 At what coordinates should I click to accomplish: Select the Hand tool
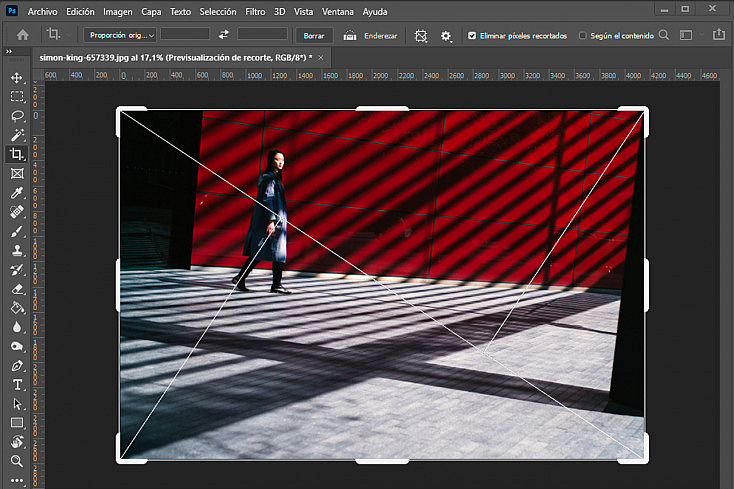[17, 442]
